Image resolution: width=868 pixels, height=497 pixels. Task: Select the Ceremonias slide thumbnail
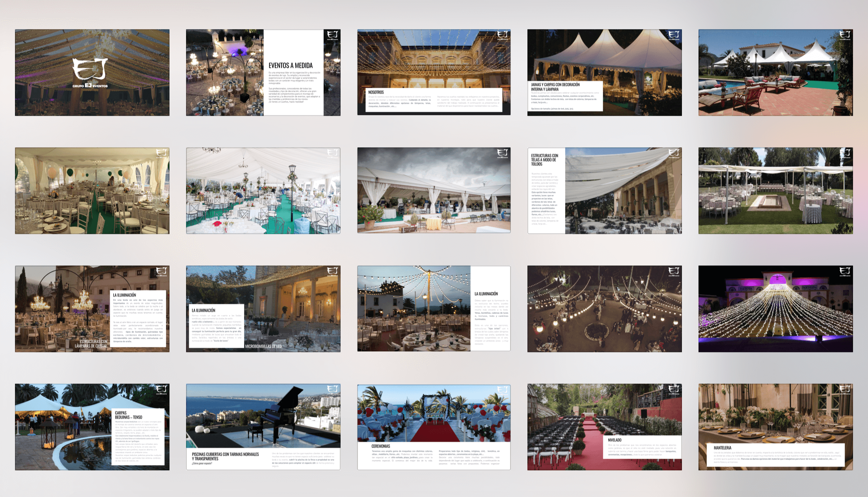[x=434, y=427]
